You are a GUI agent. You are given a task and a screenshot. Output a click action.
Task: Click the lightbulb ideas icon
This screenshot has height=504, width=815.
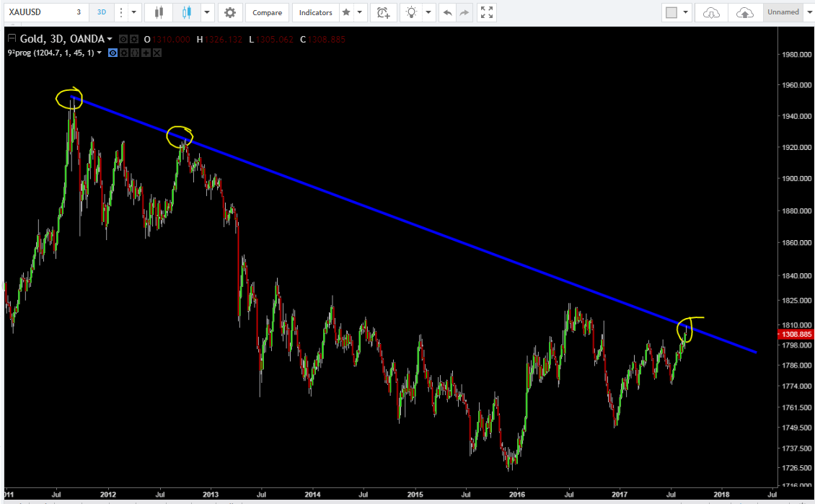click(411, 12)
